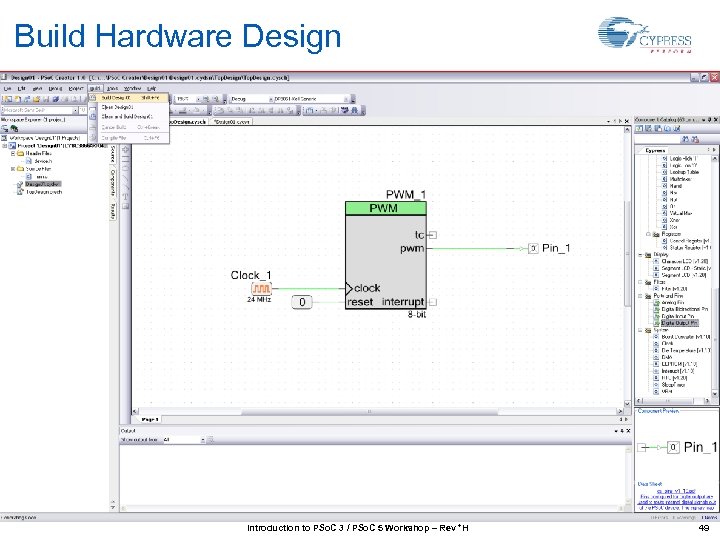Select Workspace Design01 root node
Screen dimensions: 720x540
pyautogui.click(x=45, y=138)
